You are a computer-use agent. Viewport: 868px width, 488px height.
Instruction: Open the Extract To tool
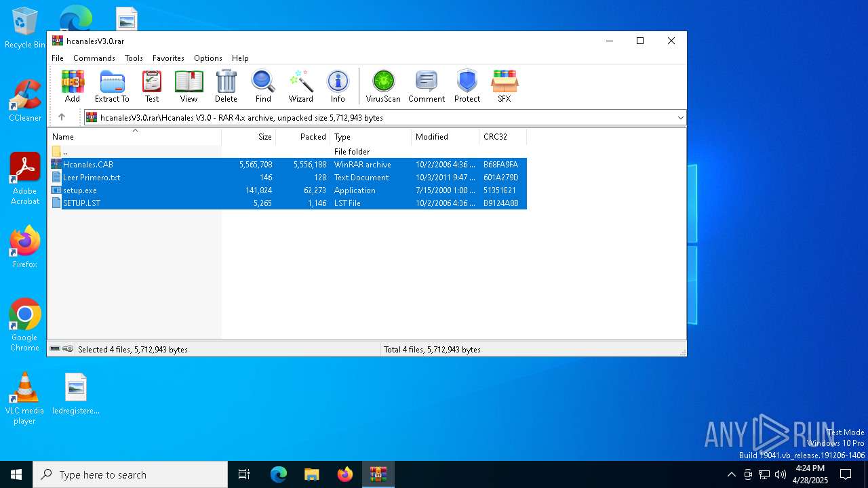pos(112,86)
